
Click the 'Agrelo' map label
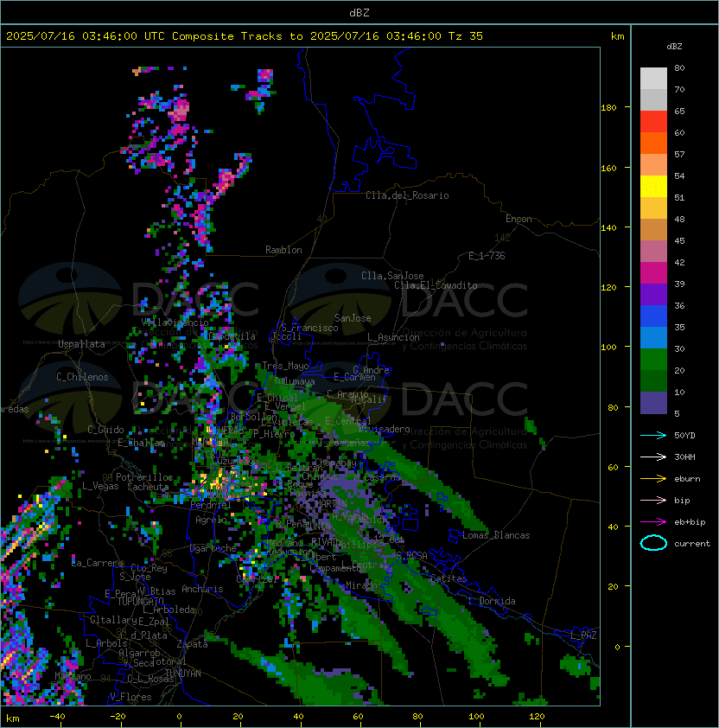tap(211, 520)
